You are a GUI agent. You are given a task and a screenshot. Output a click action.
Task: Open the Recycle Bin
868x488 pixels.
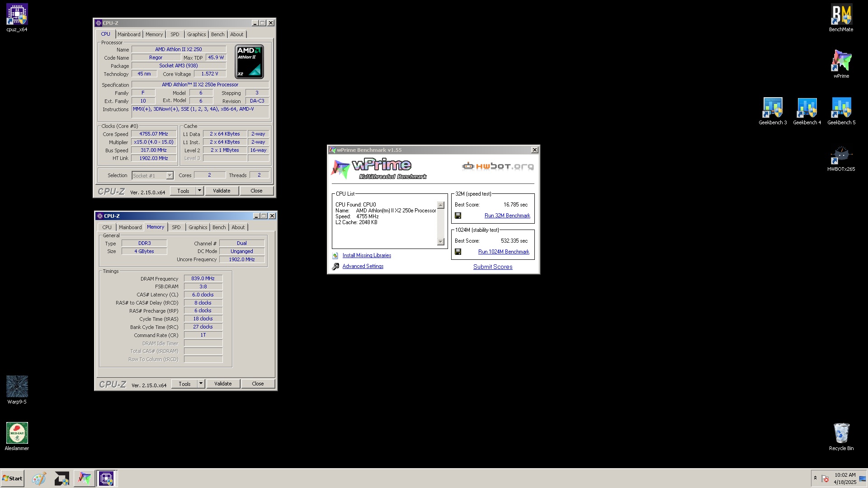841,436
